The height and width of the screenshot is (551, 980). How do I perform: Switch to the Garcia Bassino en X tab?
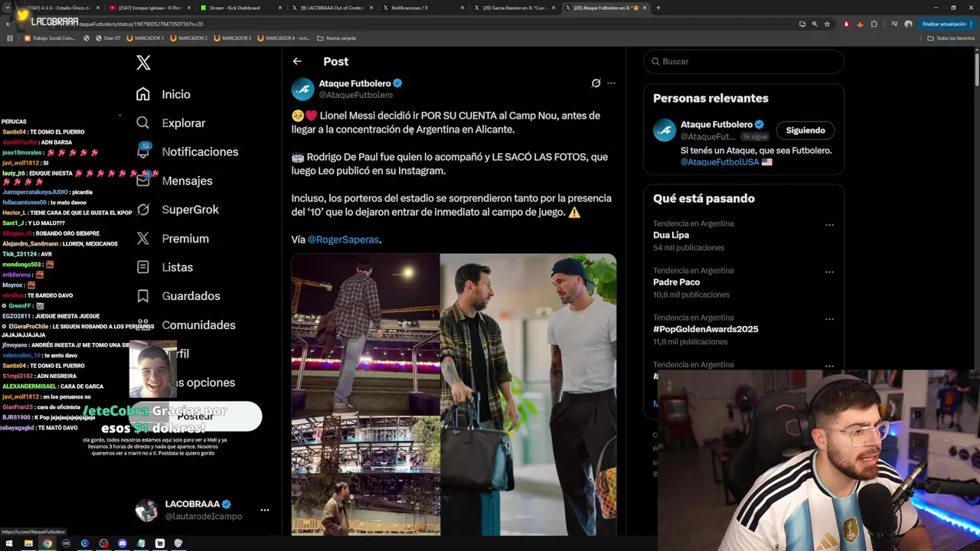click(x=514, y=8)
